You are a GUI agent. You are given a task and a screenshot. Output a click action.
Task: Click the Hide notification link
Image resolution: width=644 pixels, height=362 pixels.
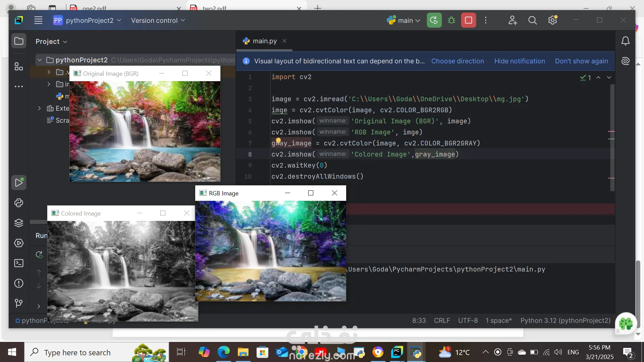(519, 61)
